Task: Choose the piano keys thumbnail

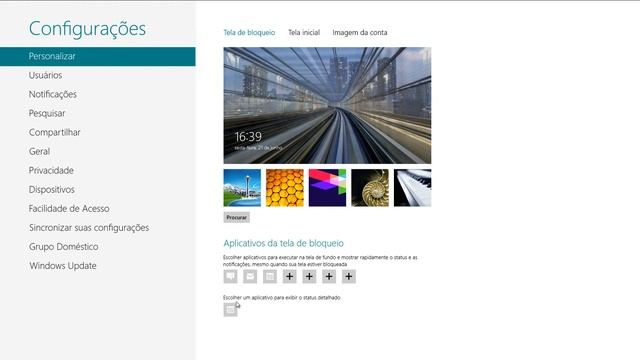Action: point(412,188)
